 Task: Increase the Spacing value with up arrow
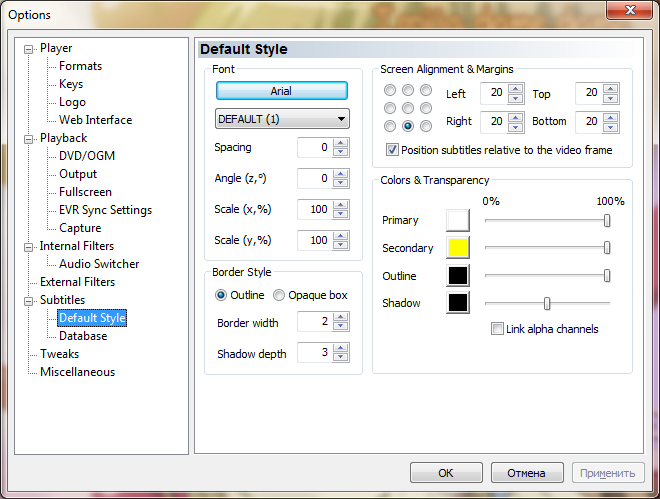(341, 143)
